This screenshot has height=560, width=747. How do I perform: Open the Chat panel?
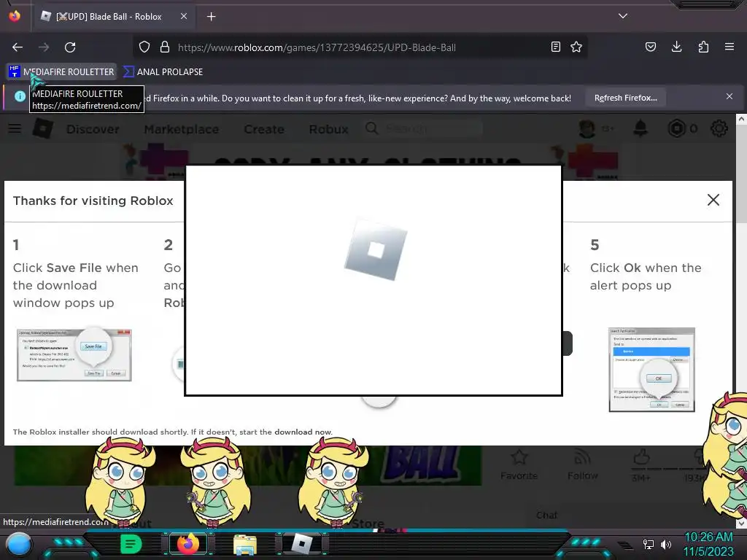[x=546, y=516]
